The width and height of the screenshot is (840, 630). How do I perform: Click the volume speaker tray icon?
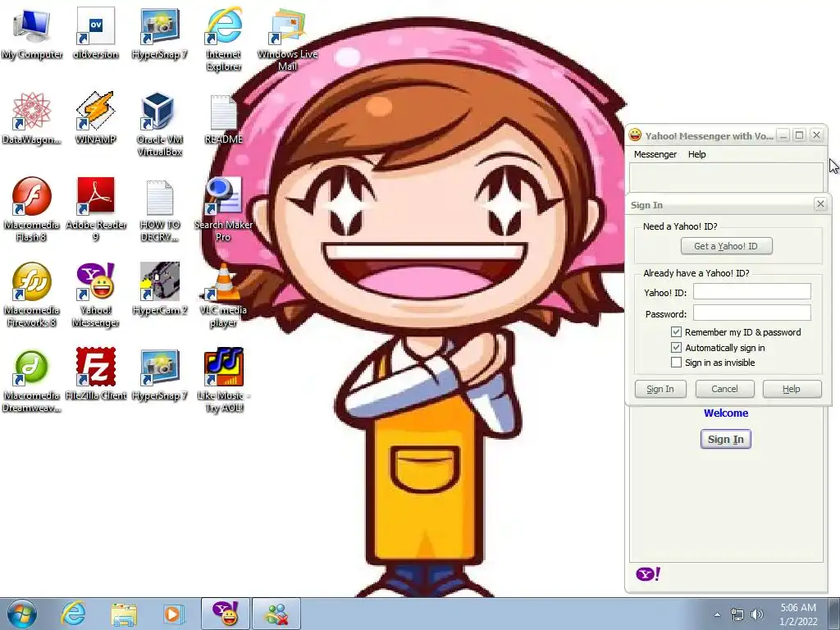pos(756,614)
